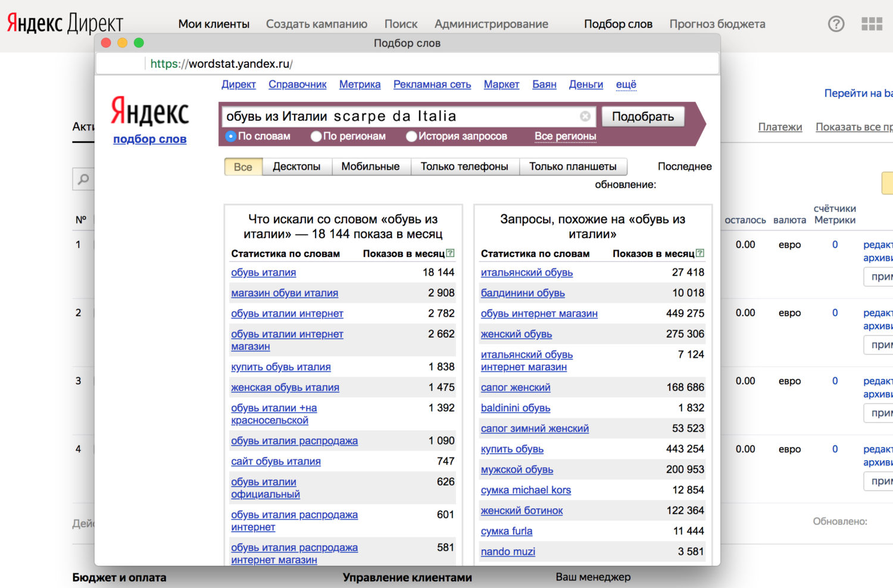Click the wordstat.yandex.ru address bar
The width and height of the screenshot is (893, 588).
click(x=407, y=64)
